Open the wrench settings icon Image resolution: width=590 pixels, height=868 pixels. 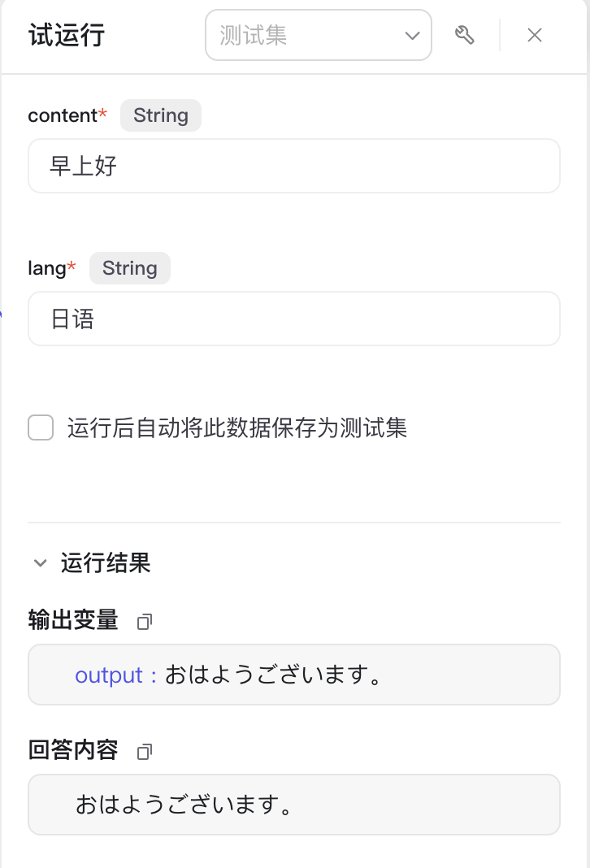point(464,35)
